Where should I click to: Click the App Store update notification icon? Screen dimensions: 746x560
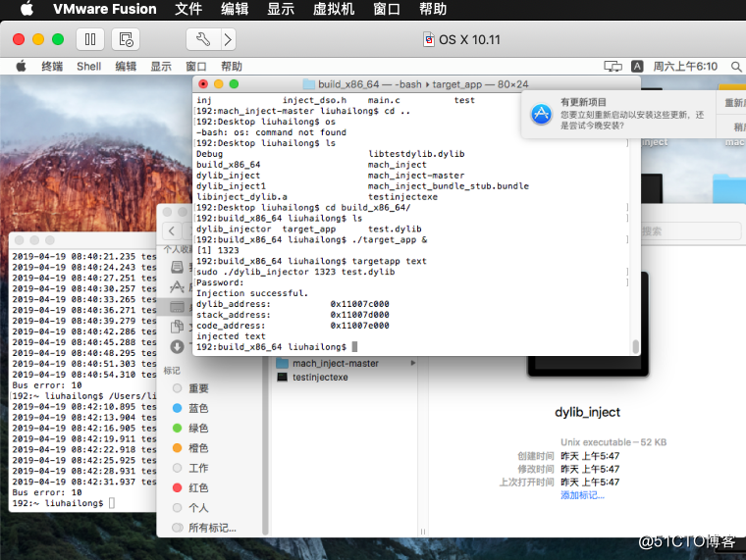(x=542, y=114)
